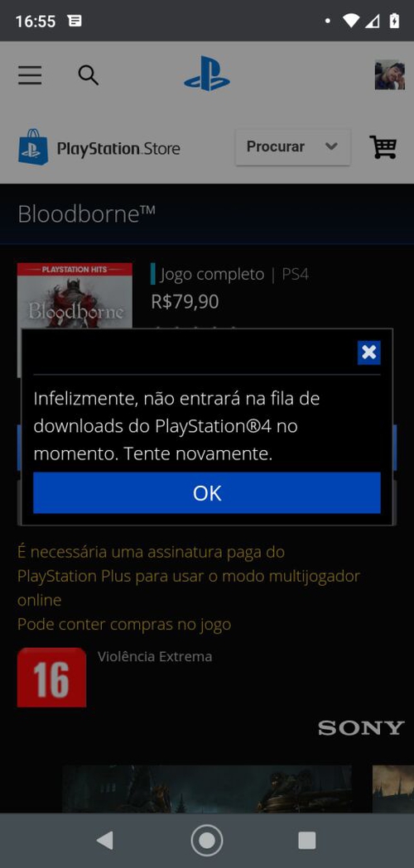414x868 pixels.
Task: Tap the Bloodborne page title
Action: click(86, 214)
